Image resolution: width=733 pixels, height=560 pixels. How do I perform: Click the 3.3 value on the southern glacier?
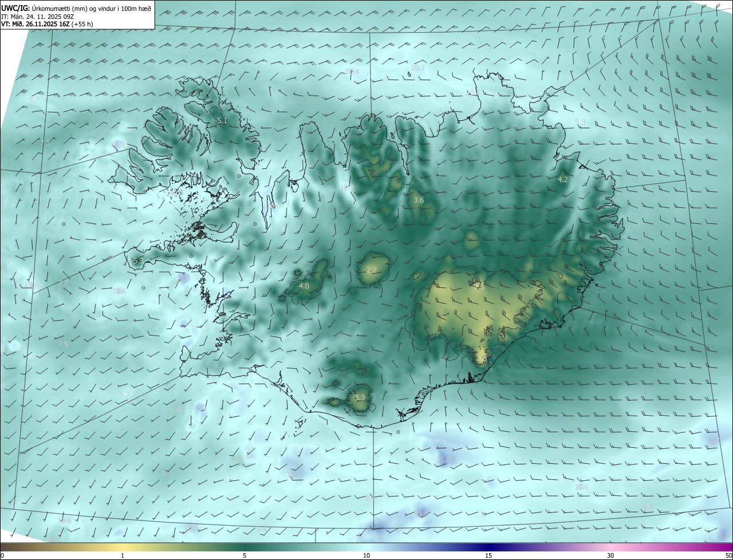tap(360, 397)
